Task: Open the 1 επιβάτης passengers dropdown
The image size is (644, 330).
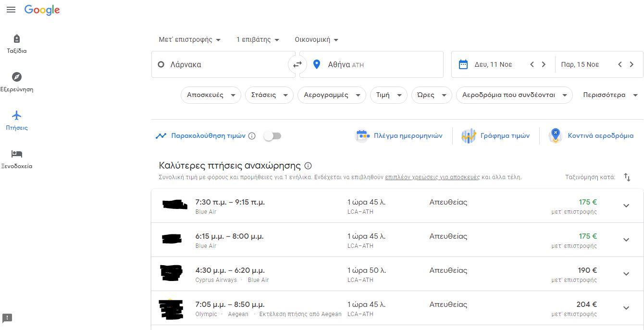Action: (x=258, y=40)
